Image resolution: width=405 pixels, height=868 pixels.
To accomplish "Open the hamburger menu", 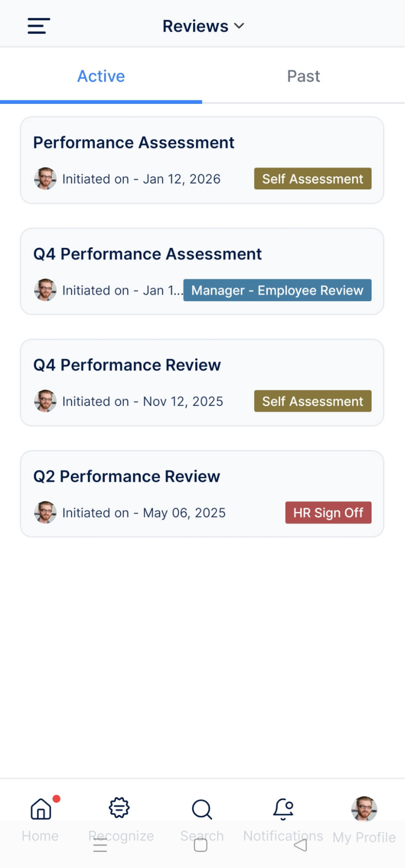I will point(39,26).
